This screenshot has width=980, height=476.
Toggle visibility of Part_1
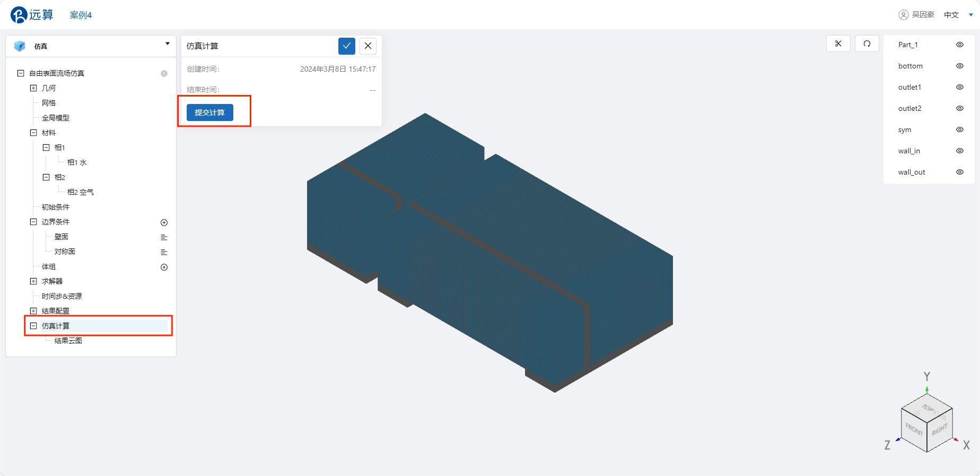click(960, 45)
